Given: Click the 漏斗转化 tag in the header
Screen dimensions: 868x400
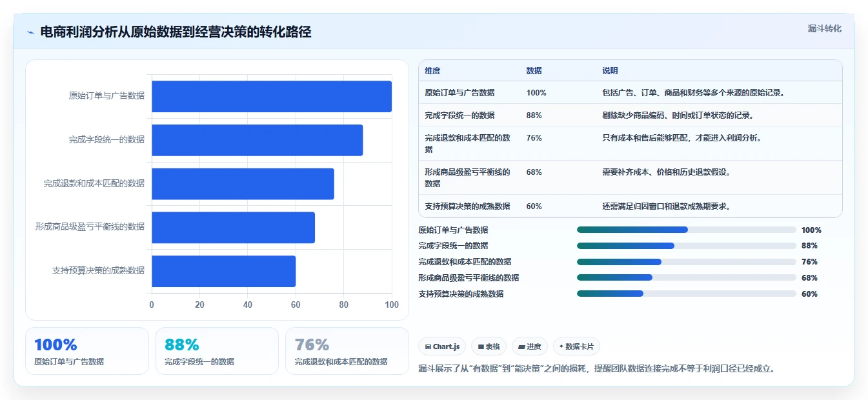Looking at the screenshot, I should tap(824, 29).
